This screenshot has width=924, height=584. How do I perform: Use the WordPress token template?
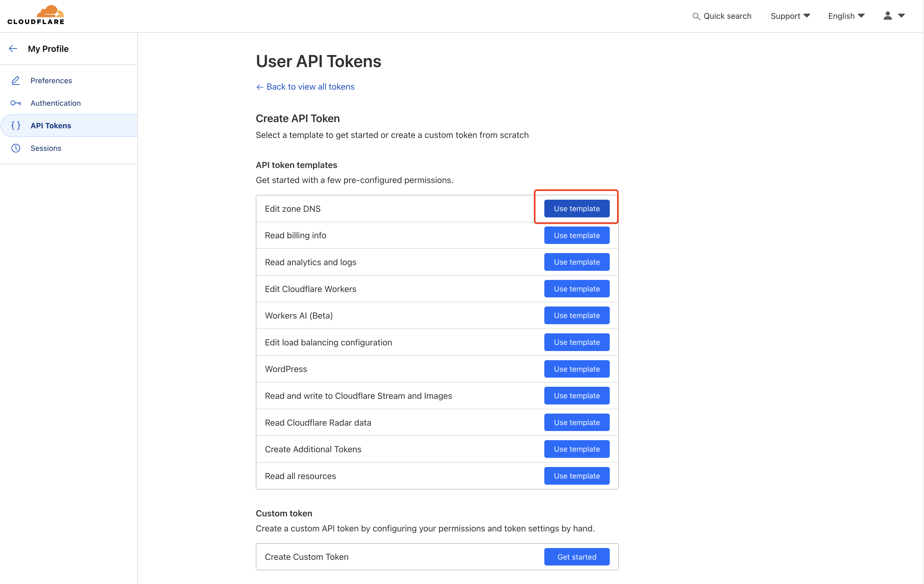pos(577,369)
